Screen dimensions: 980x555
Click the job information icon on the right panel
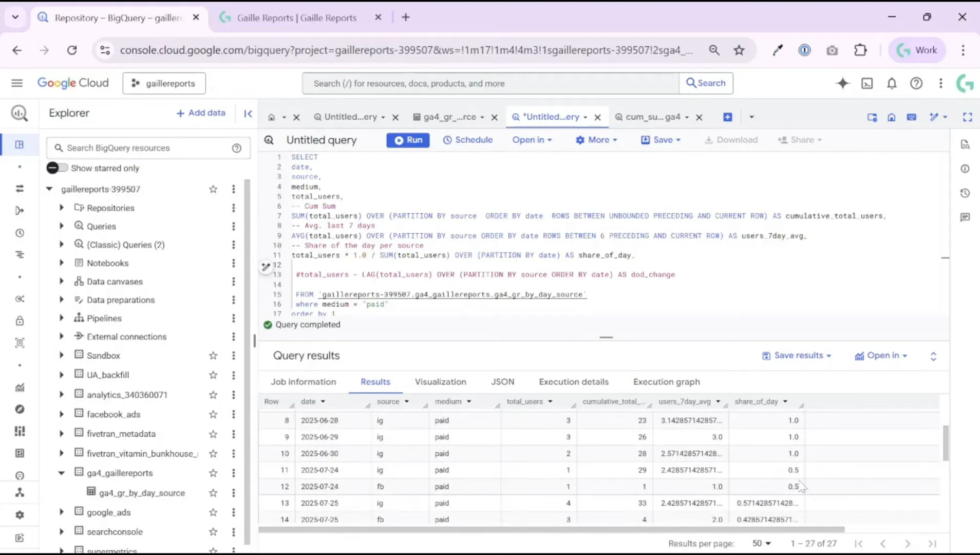966,169
